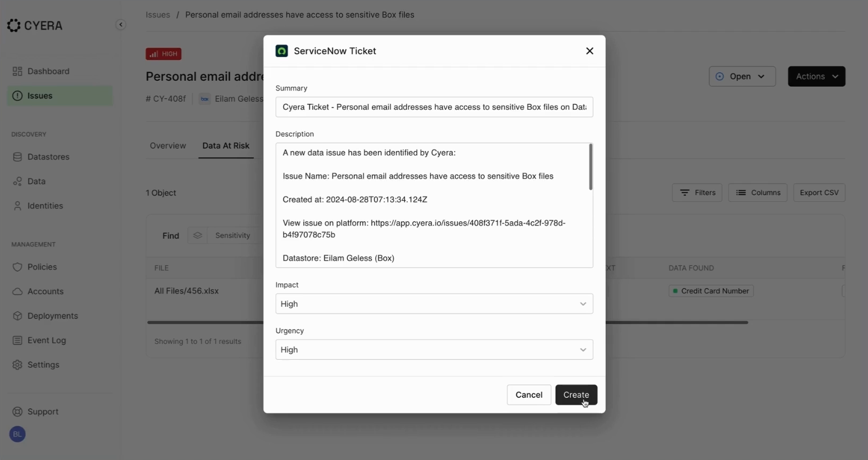The height and width of the screenshot is (460, 868).
Task: Click the Event Log list icon
Action: tap(17, 340)
